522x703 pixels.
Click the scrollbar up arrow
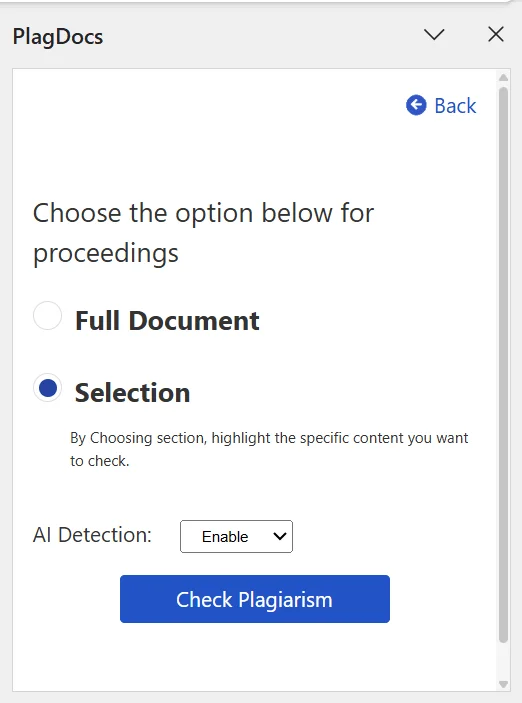[504, 78]
